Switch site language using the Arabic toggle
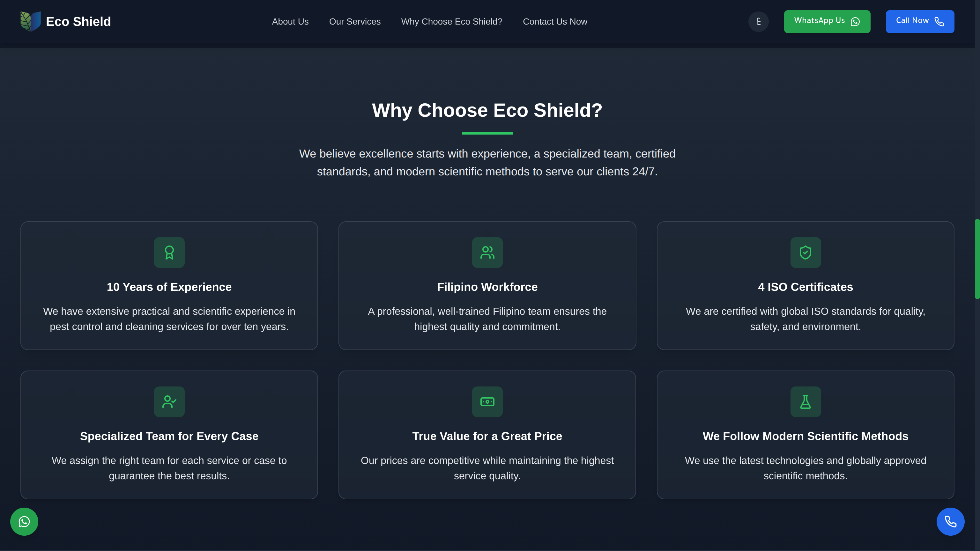This screenshot has height=551, width=980. coord(758,21)
